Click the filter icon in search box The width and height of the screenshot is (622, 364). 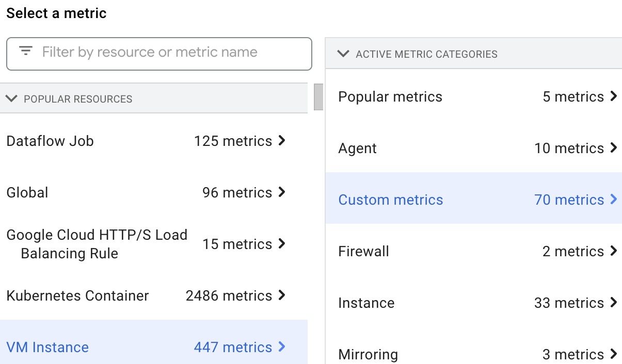26,52
